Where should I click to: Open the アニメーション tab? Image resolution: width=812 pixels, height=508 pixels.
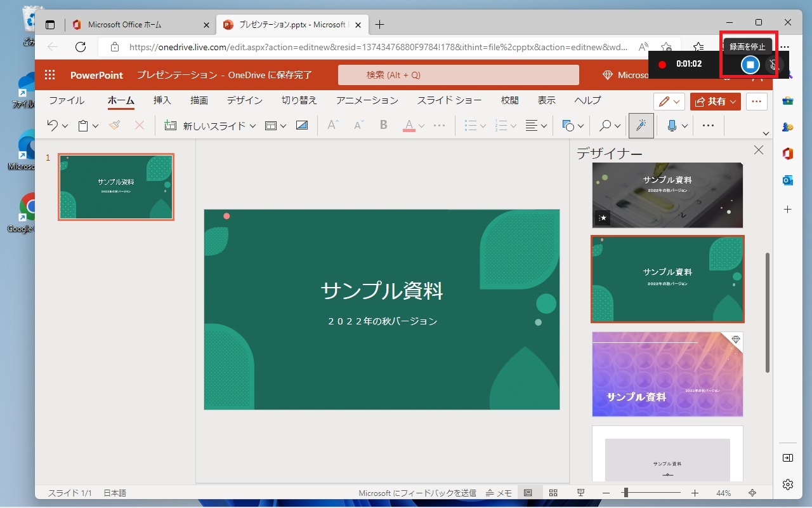(x=367, y=100)
